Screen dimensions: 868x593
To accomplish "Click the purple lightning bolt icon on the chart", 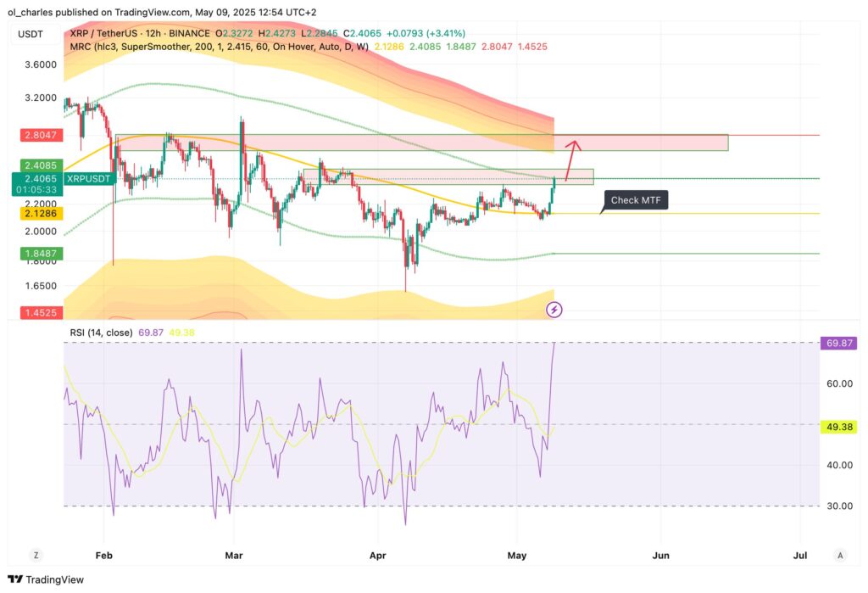I will [554, 309].
